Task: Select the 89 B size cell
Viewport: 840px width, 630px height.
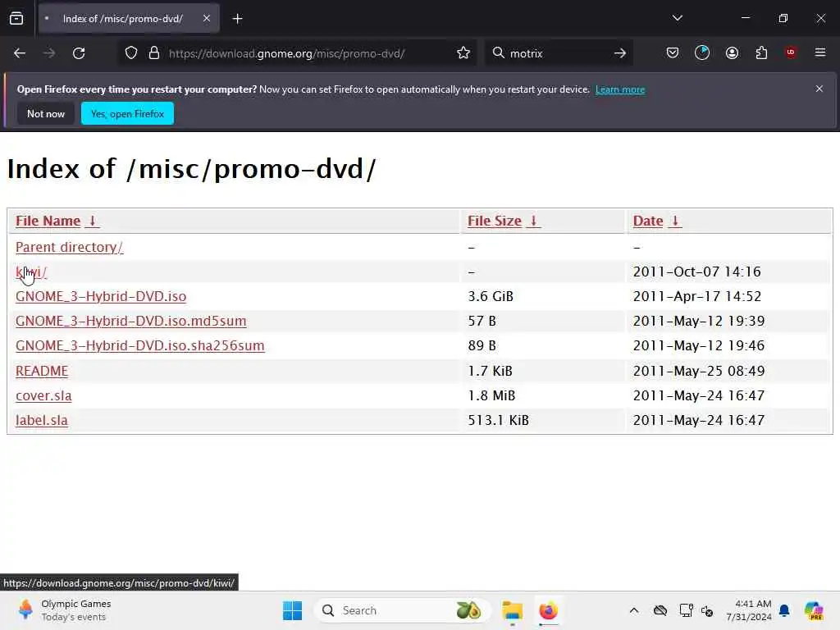Action: click(x=482, y=345)
